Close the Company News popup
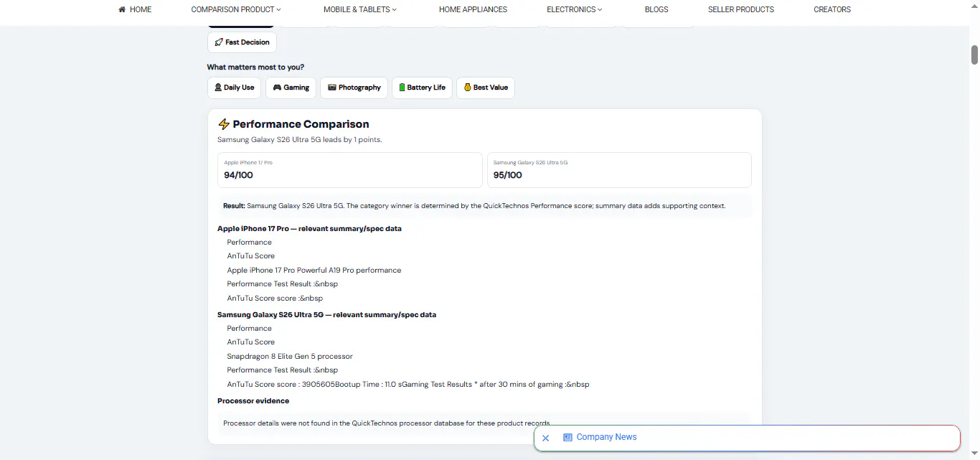The image size is (980, 460). point(545,438)
